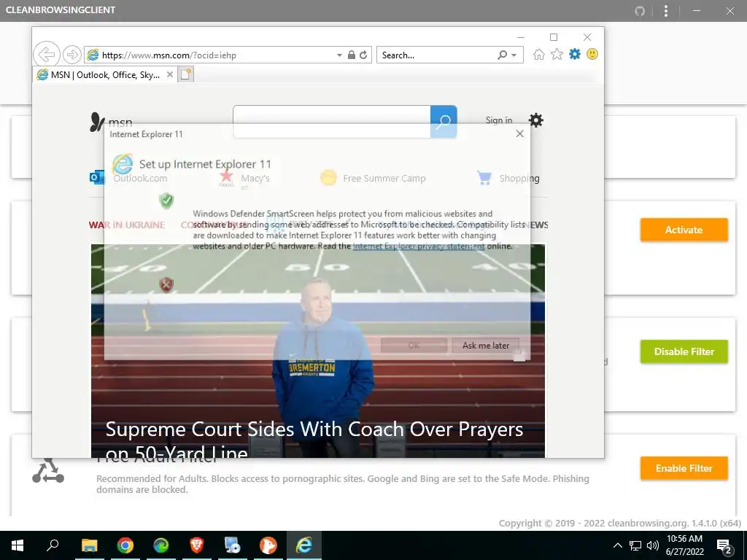Open IE Tools gear icon

click(575, 54)
